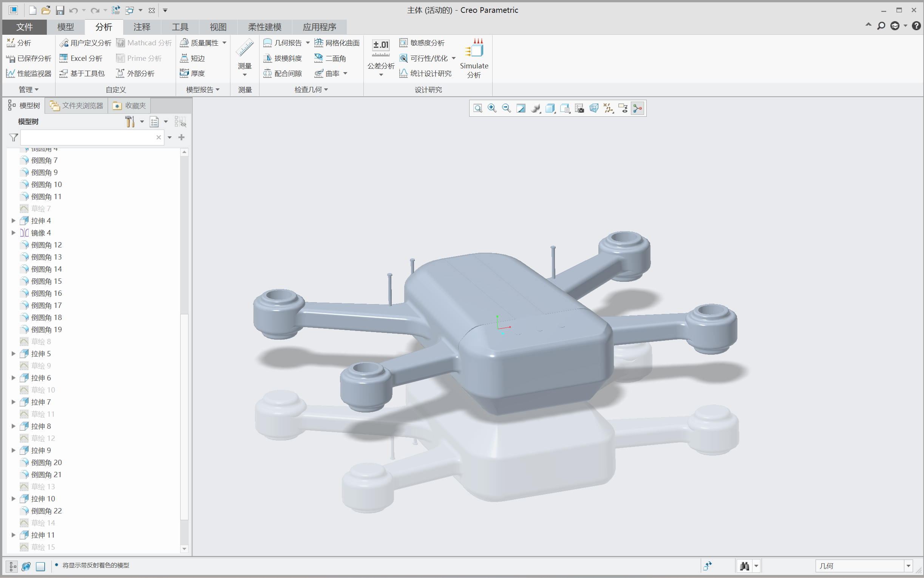
Task: Toggle the spin center display icon
Action: (637, 108)
